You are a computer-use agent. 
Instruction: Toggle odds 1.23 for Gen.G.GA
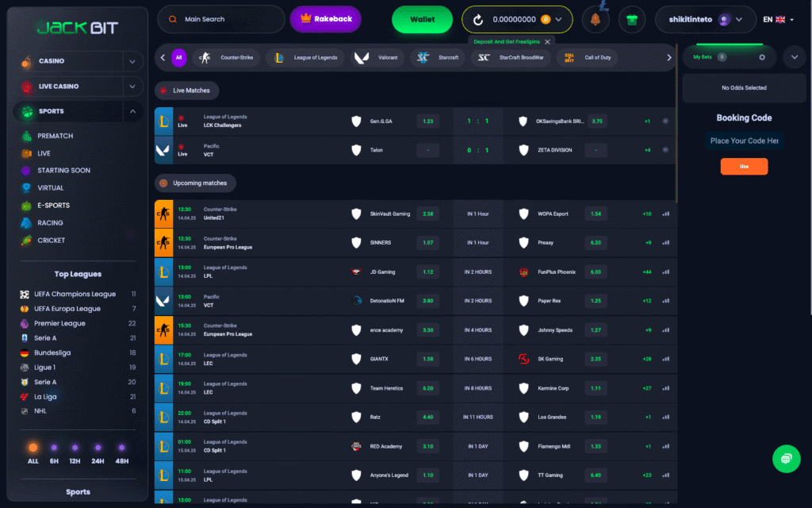coord(427,121)
